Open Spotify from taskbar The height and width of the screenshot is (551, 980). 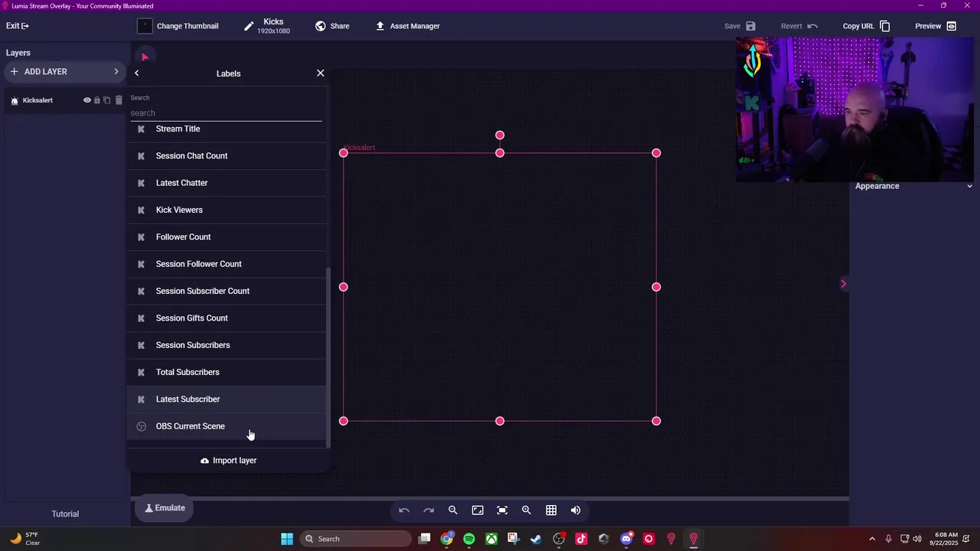click(469, 539)
